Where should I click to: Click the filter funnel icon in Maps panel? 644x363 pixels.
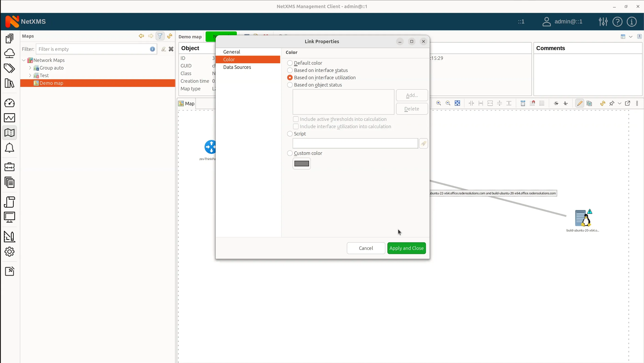(x=160, y=36)
